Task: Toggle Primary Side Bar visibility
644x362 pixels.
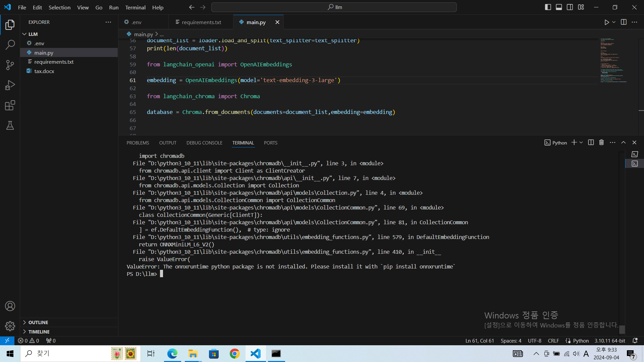Action: tap(548, 7)
